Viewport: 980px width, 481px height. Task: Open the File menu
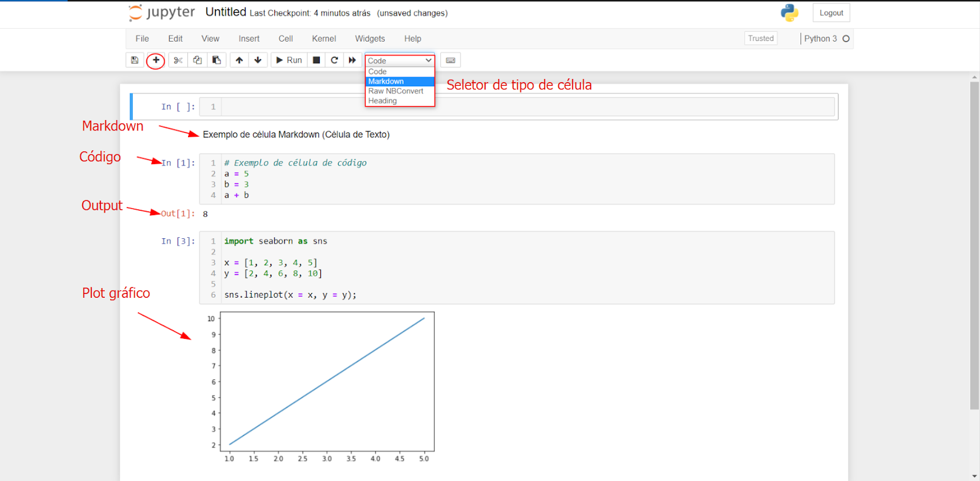142,39
